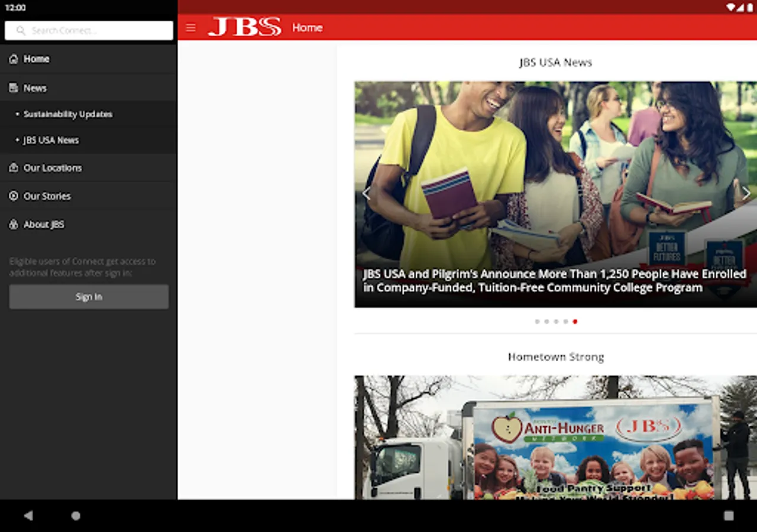Click the JBS USA News section heading
Viewport: 757px width, 532px height.
pyautogui.click(x=556, y=63)
